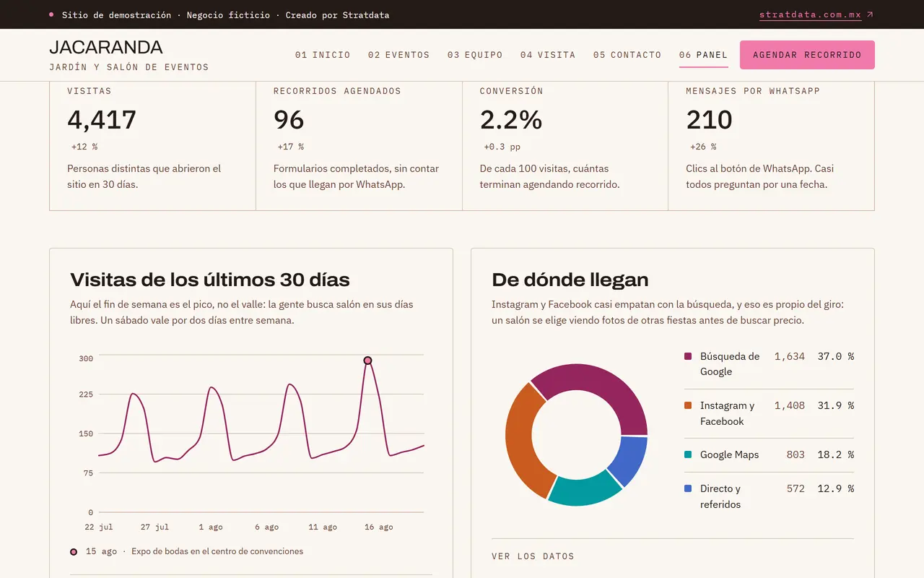The height and width of the screenshot is (578, 924).
Task: Click the 96 recorridos agendados figure
Action: pos(289,120)
